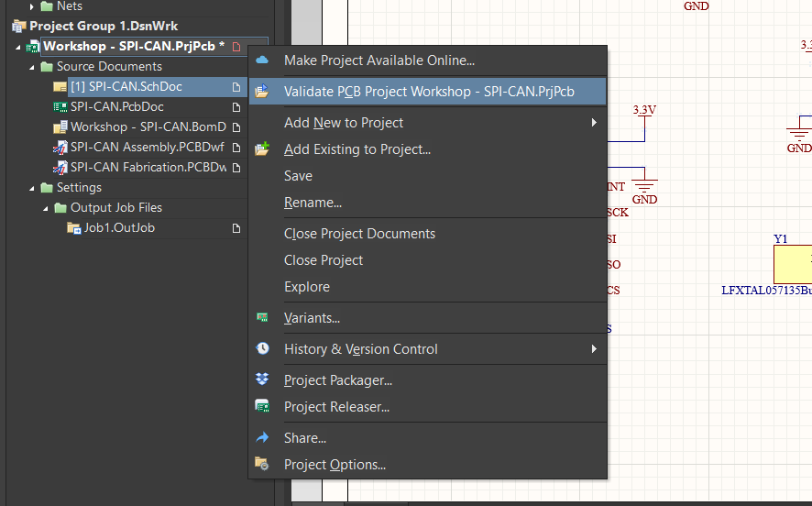
Task: Click the red modified-document icon beside Workshop project
Action: point(236,47)
